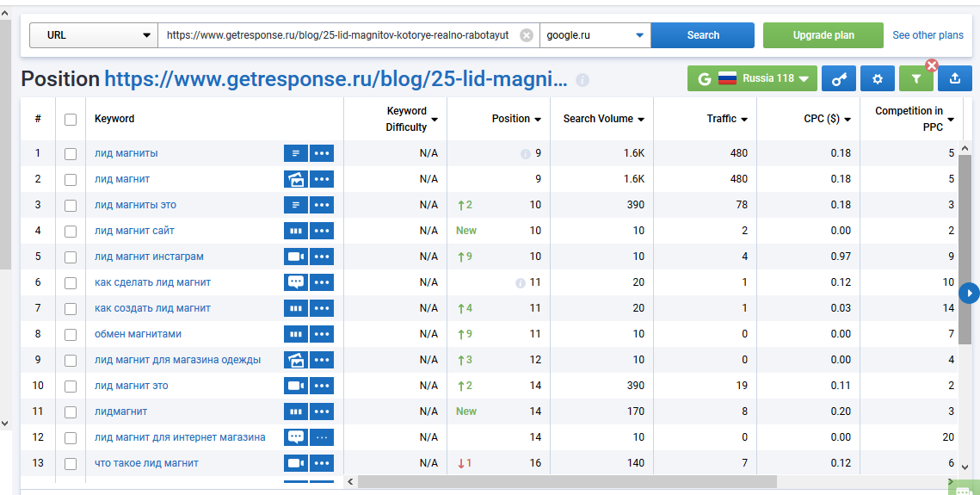Click the image icon for лид магнит row
This screenshot has width=980, height=495.
tap(296, 179)
